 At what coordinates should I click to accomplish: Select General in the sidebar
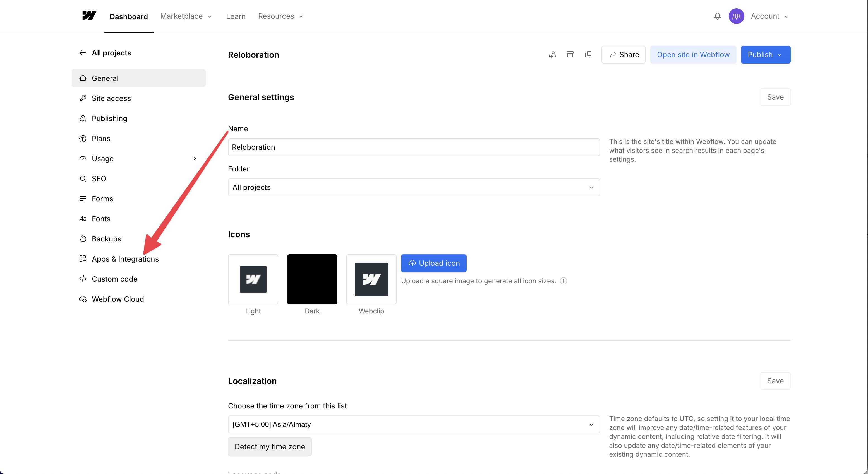pyautogui.click(x=138, y=78)
